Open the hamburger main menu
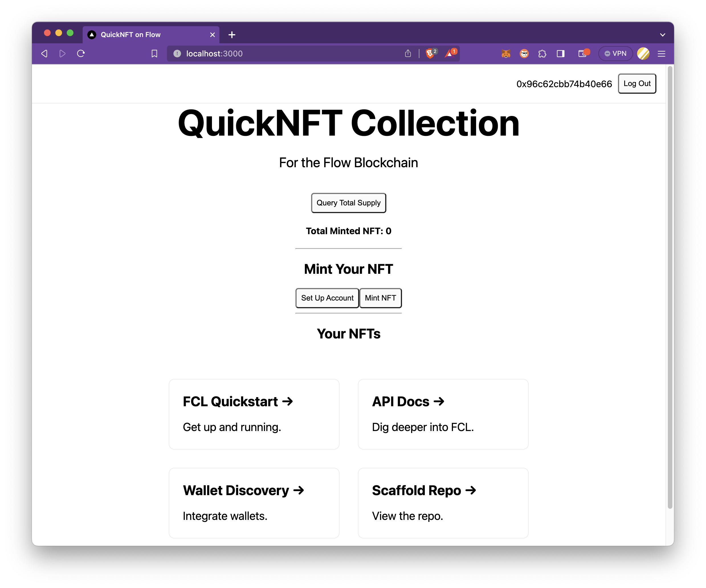The height and width of the screenshot is (588, 706). pos(661,54)
